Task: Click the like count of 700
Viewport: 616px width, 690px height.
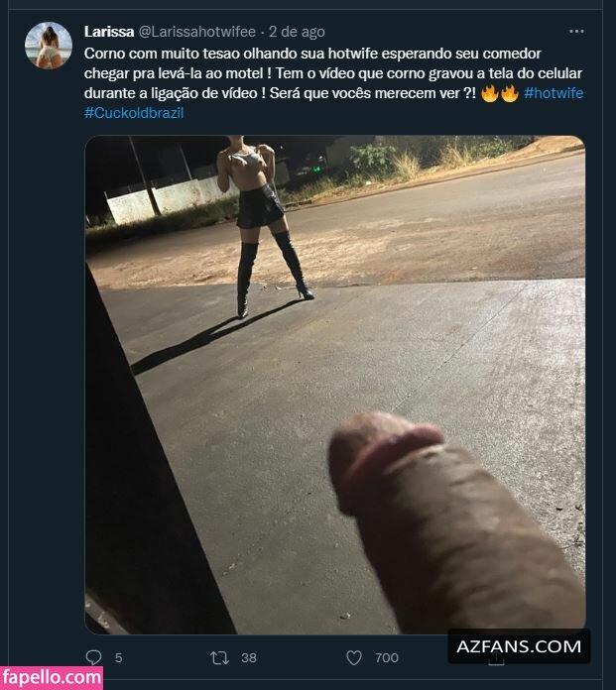Action: 387,658
